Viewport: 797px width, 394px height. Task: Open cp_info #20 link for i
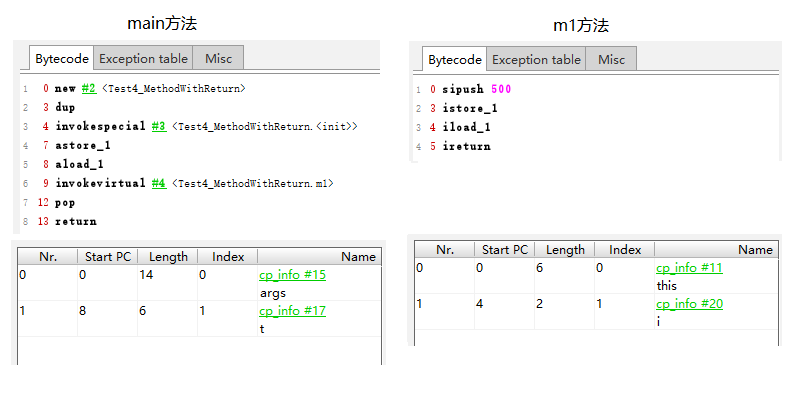coord(689,304)
